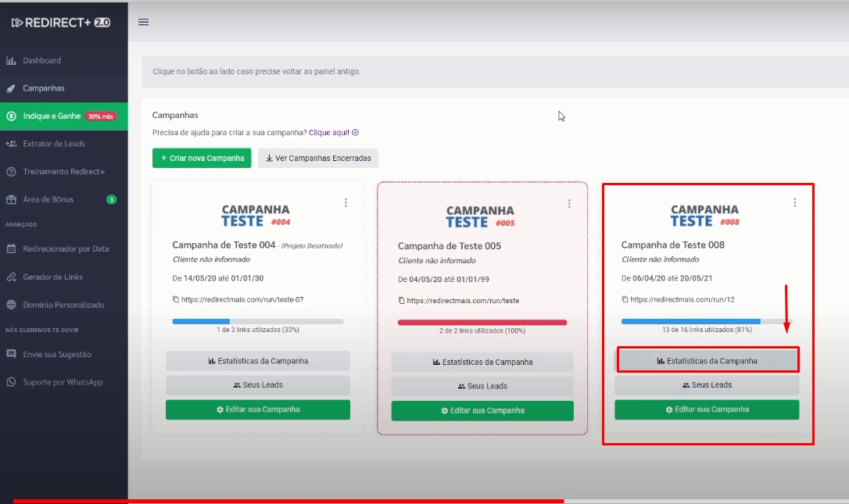Toggle the hamburger sidebar menu icon
The width and height of the screenshot is (849, 504).
click(x=143, y=22)
